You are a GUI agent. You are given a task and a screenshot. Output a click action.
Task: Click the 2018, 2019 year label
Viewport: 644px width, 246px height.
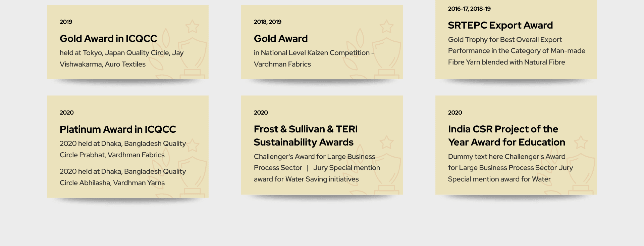point(268,22)
